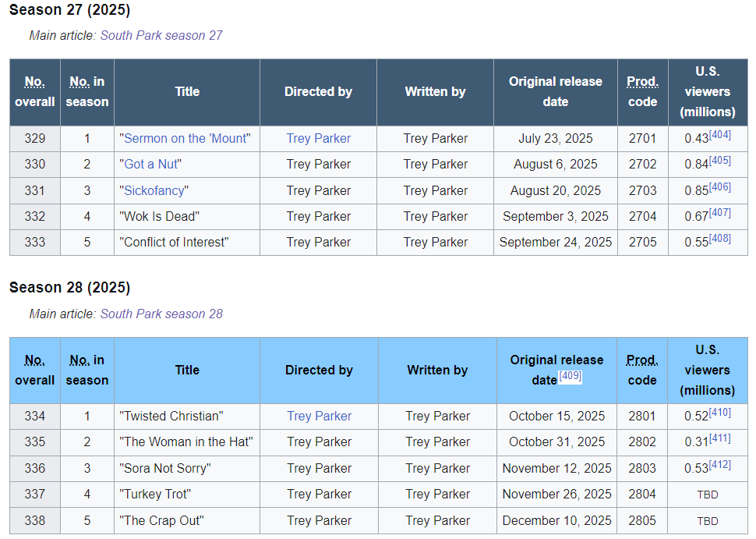
Task: Click the Season 28 (2025) heading
Action: click(x=70, y=288)
